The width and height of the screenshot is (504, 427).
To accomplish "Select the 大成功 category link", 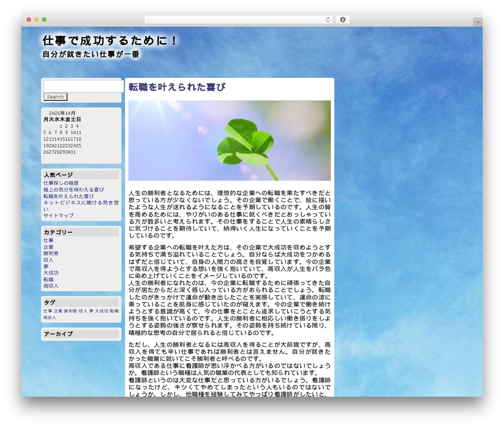I will click(51, 273).
